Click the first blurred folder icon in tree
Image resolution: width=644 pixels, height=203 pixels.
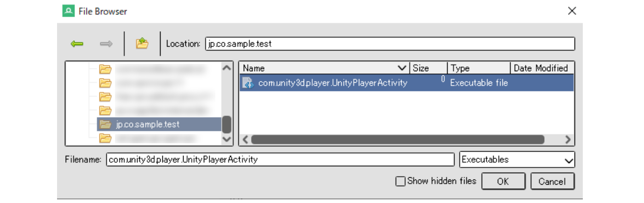pos(106,69)
